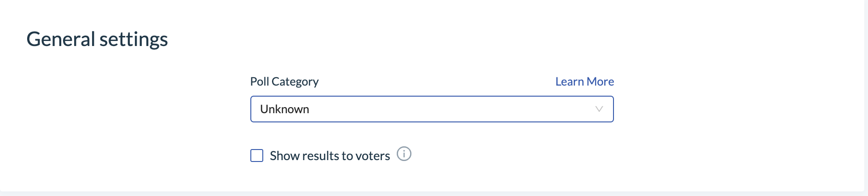Click the Poll Category field label
This screenshot has height=196, width=868.
[284, 82]
